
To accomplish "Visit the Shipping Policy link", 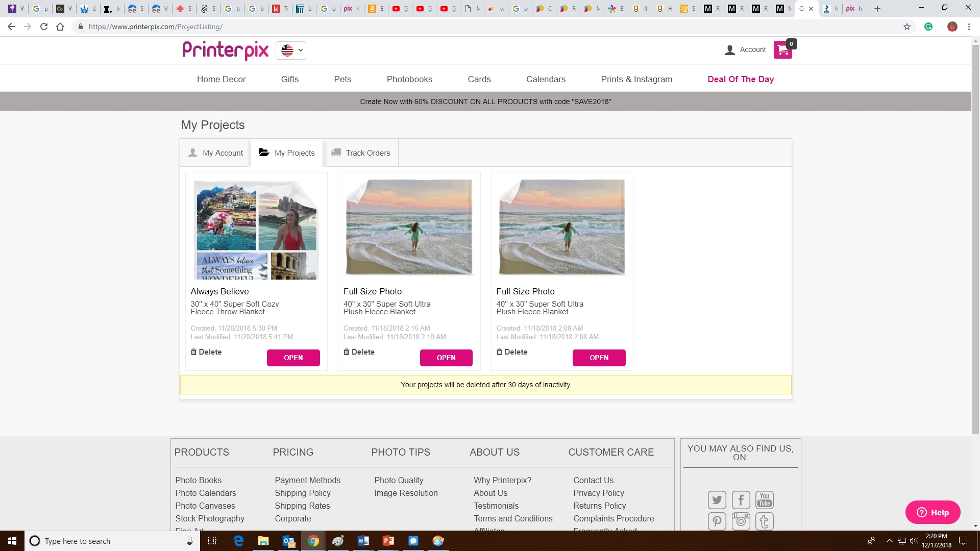I will click(x=302, y=493).
